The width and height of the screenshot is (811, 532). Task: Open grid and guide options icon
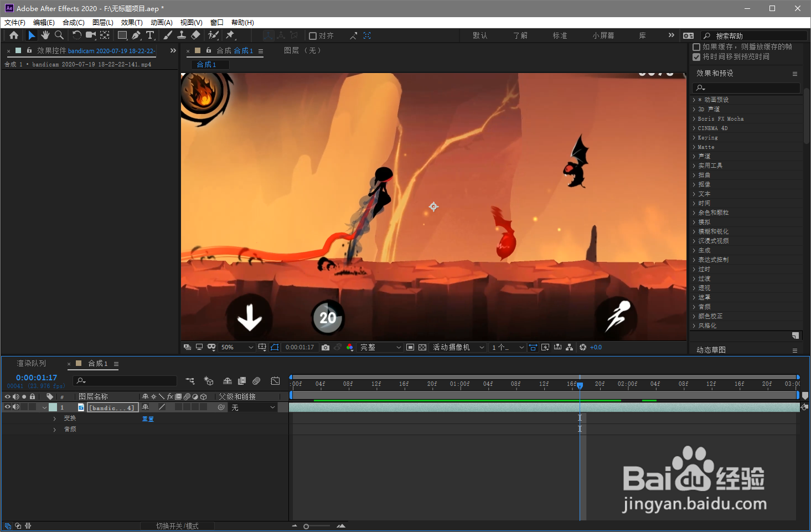pyautogui.click(x=262, y=347)
